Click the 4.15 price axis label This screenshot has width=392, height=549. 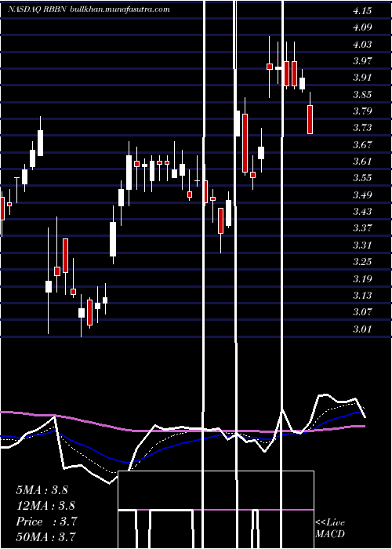click(x=362, y=11)
